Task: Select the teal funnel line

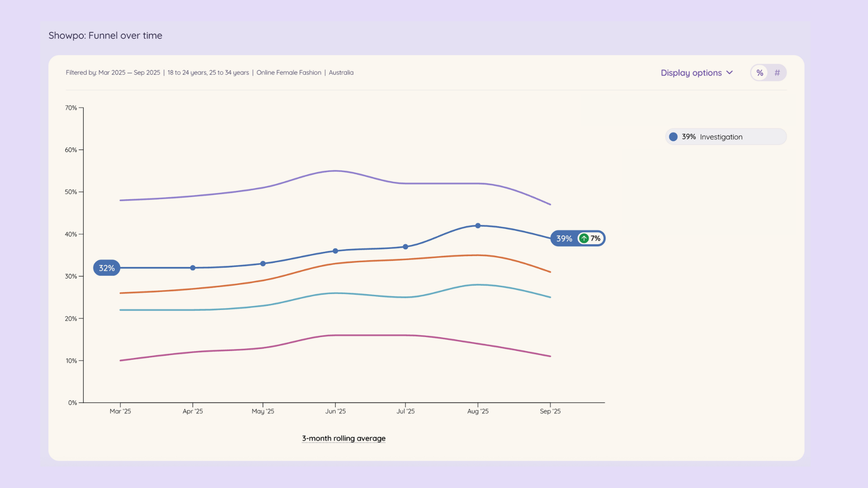Action: coord(335,293)
